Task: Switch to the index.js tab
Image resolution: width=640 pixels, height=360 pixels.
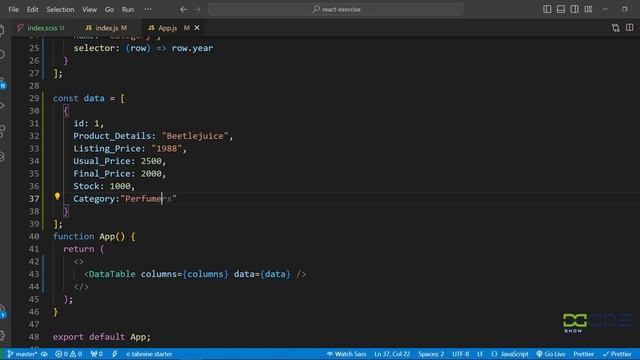Action: [106, 28]
